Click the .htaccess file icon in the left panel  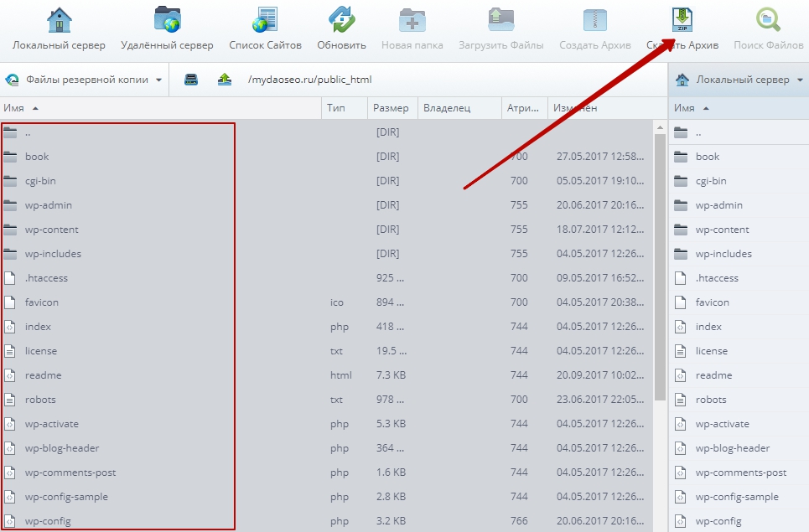(x=10, y=278)
